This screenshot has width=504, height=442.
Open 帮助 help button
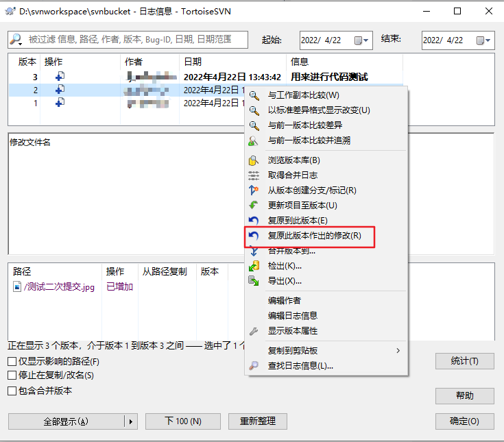click(464, 396)
